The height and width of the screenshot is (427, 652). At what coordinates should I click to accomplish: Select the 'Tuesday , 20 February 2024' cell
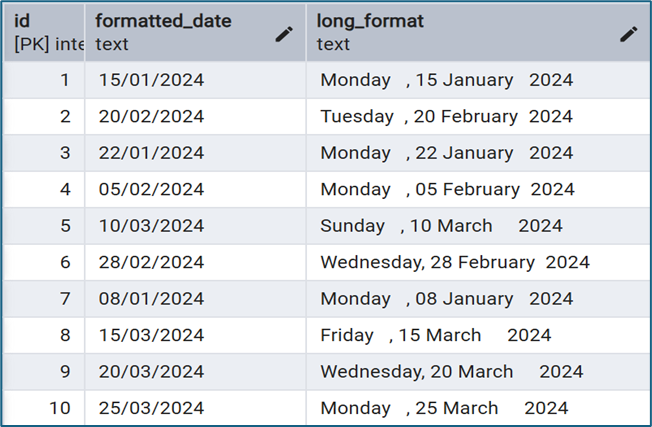[446, 116]
